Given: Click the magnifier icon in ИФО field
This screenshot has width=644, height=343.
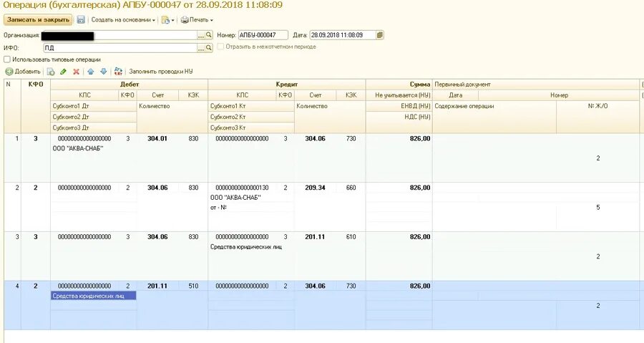Looking at the screenshot, I should tap(209, 48).
